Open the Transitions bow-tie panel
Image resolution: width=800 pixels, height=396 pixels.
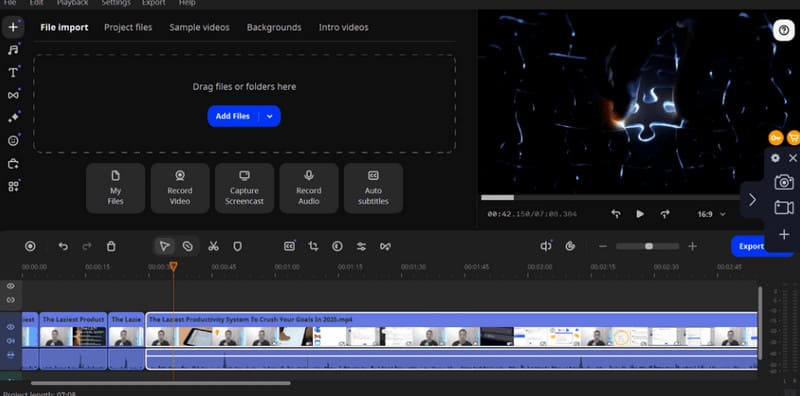coord(13,95)
